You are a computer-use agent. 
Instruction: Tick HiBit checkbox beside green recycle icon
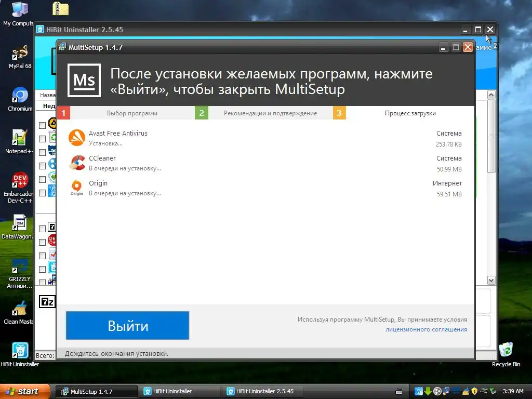point(42,139)
